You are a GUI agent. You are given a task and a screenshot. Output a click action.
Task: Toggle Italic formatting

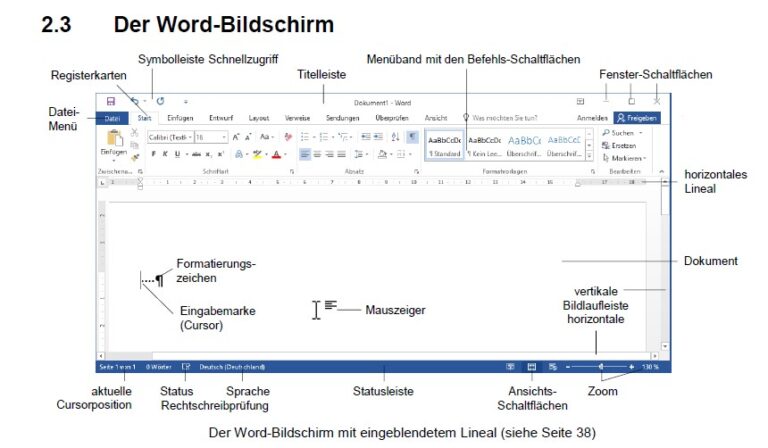click(165, 154)
